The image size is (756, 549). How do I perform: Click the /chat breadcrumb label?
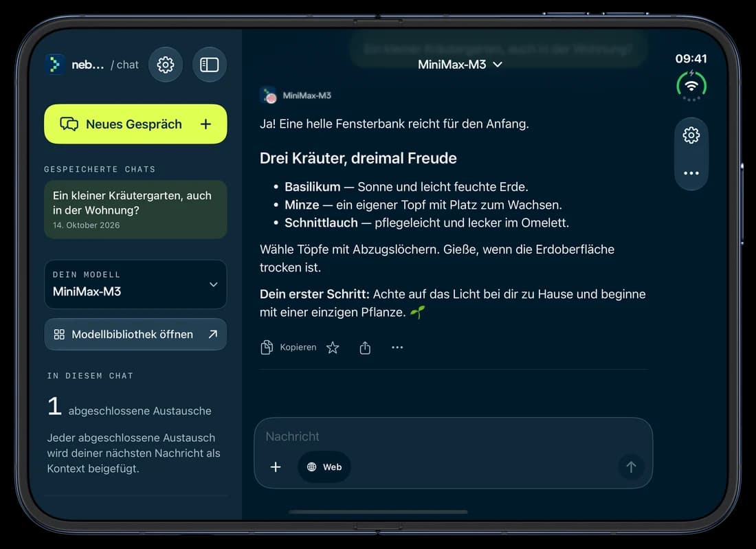(124, 65)
